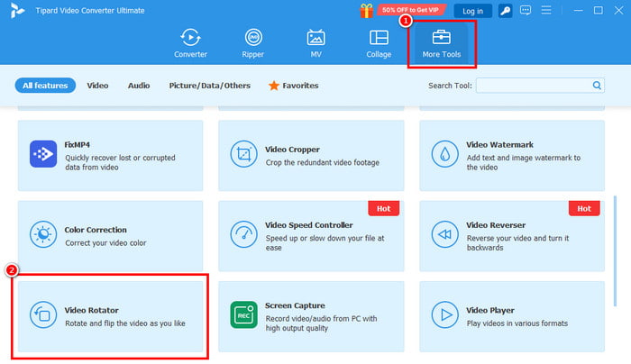Click the Video Reverser rewind icon
Viewport: 631px width, 364px height.
click(x=444, y=234)
